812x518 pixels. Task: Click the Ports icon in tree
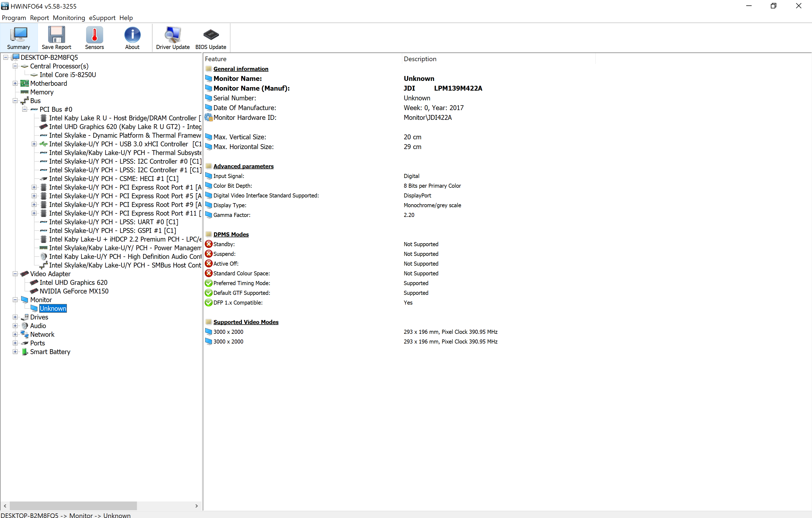(25, 343)
